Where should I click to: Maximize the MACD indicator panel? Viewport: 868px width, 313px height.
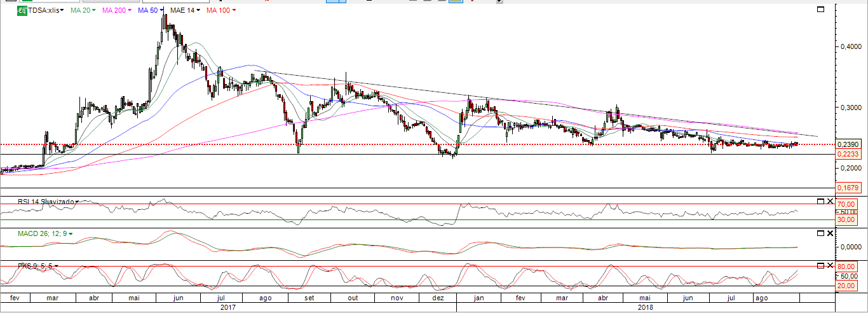click(x=820, y=233)
